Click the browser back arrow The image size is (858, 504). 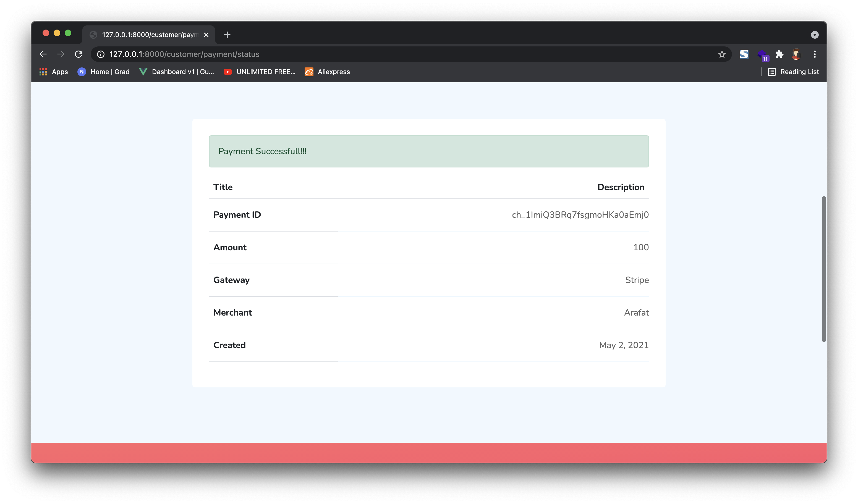point(43,54)
